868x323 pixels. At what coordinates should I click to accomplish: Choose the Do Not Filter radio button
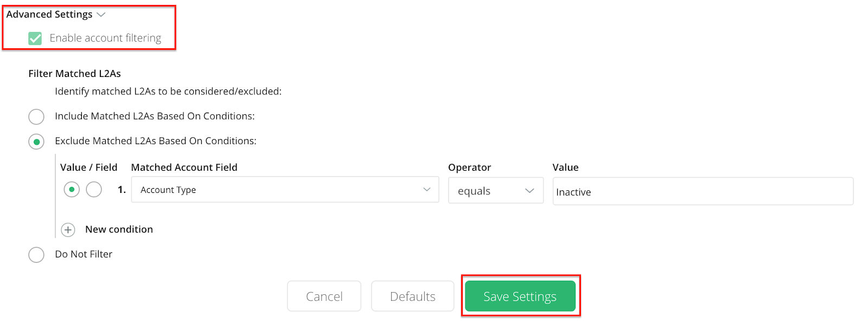36,255
